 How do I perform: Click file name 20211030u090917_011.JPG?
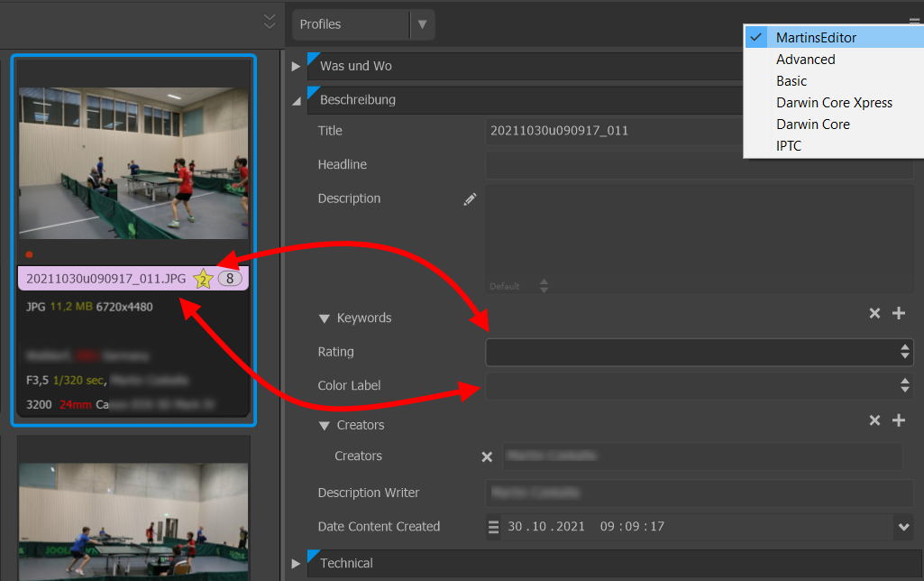[106, 279]
